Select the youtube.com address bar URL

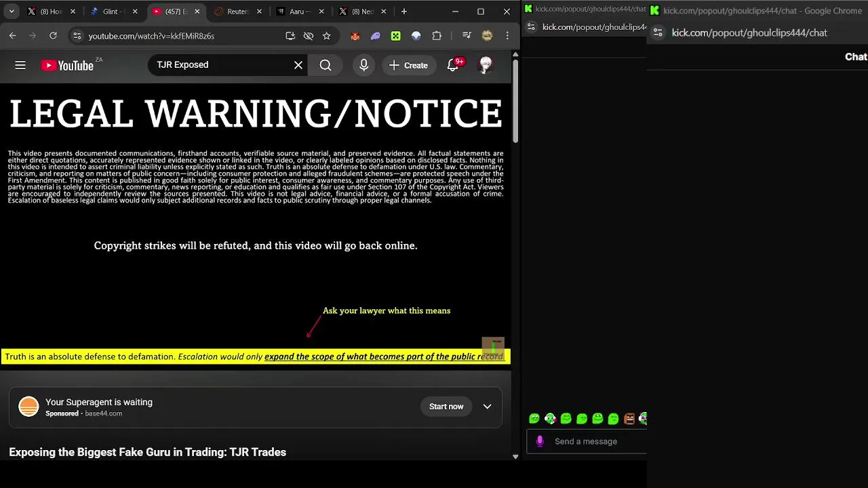[151, 36]
